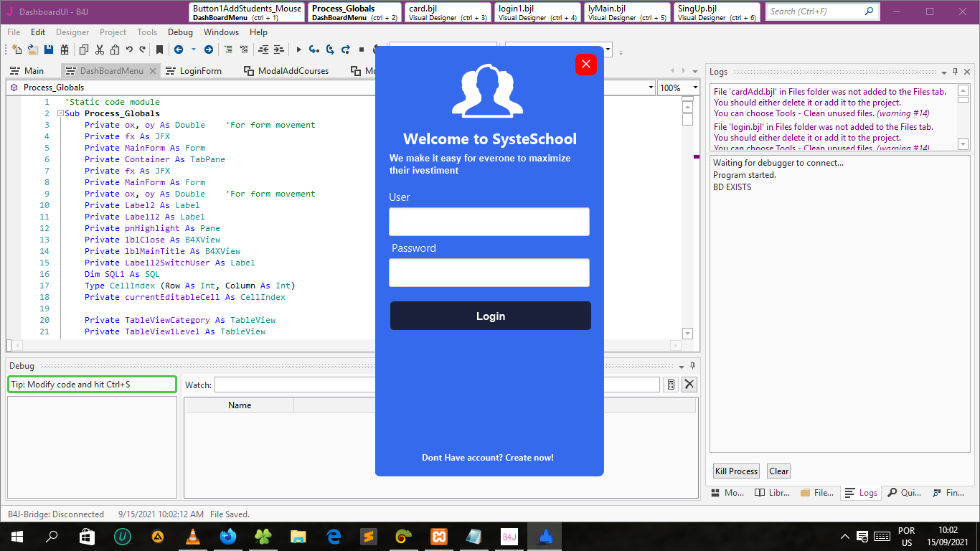Toggle auto-hide pin on Logs panel

tap(956, 72)
